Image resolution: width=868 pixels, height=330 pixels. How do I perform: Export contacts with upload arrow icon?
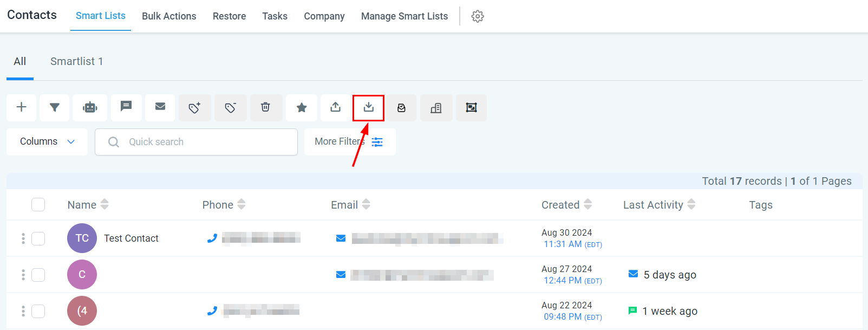(x=336, y=107)
